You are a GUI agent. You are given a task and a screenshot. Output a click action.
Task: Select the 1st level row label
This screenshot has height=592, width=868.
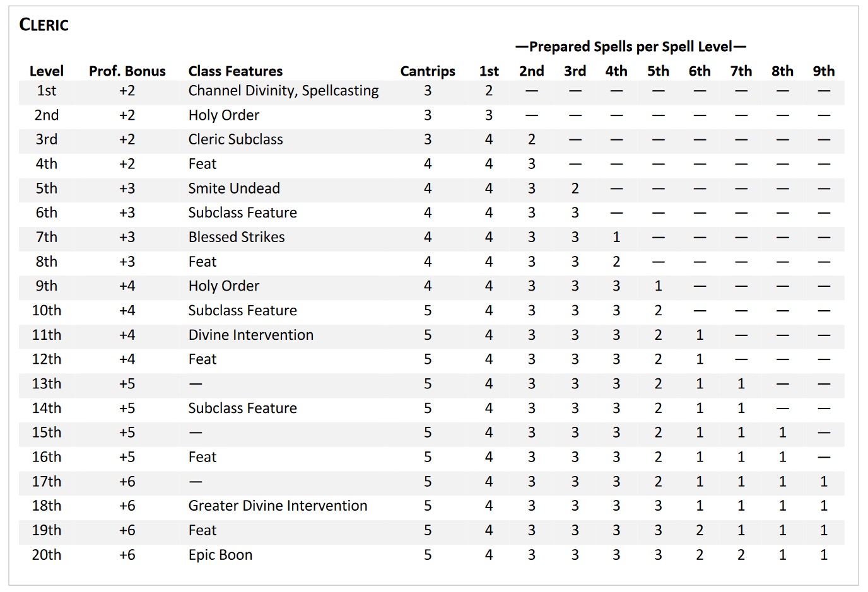click(47, 91)
